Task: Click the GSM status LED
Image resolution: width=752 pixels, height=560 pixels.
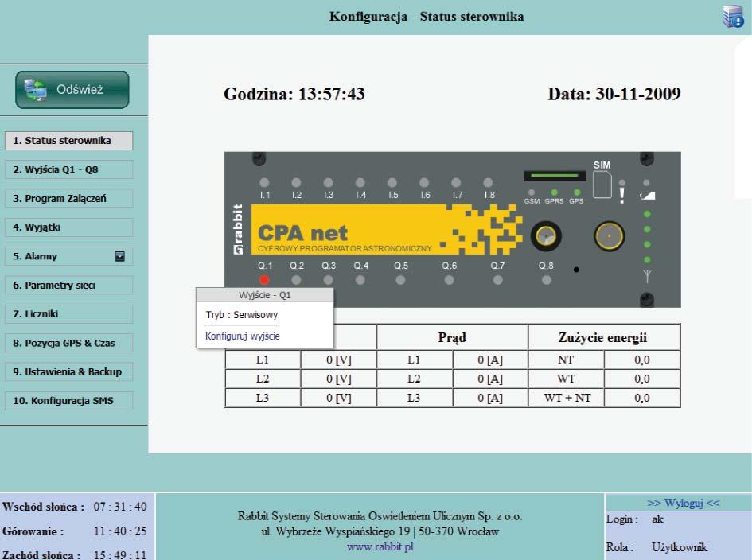Action: click(x=532, y=192)
